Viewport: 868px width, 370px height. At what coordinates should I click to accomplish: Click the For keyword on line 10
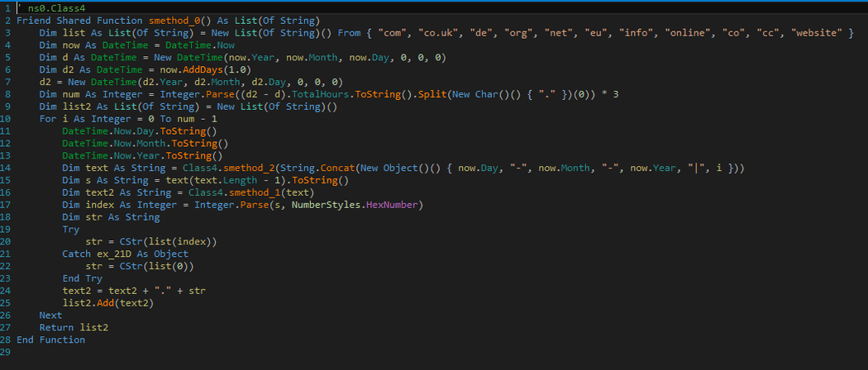click(48, 119)
